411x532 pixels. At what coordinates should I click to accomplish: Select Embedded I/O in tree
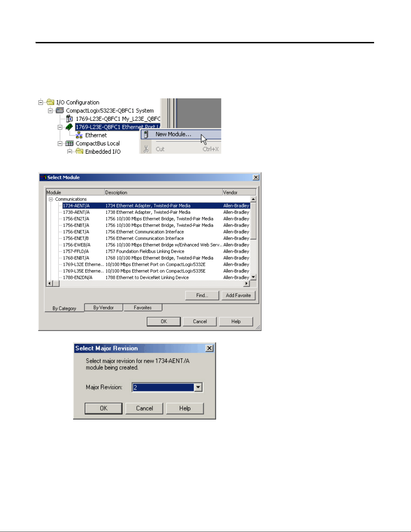pos(103,151)
